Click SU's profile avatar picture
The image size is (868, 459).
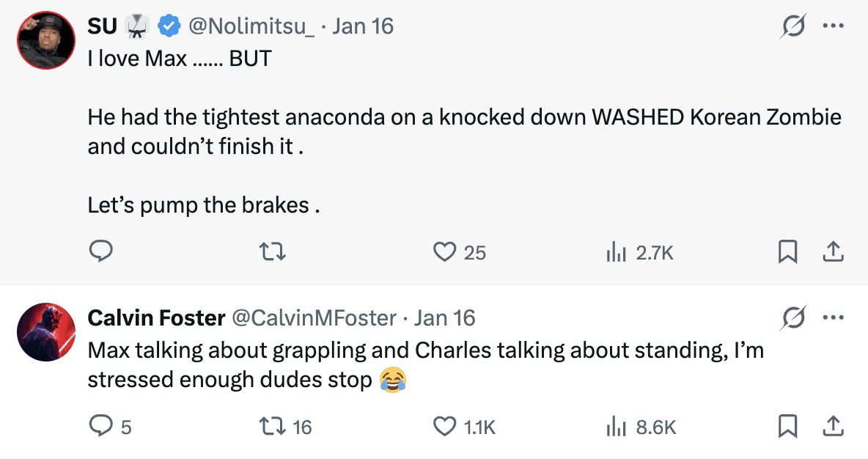pos(45,40)
